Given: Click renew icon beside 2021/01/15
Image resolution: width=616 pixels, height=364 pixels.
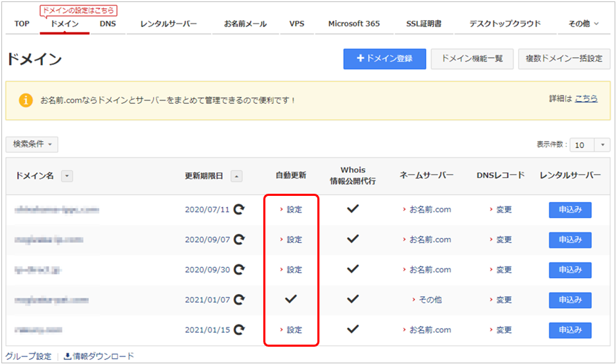Looking at the screenshot, I should (239, 330).
